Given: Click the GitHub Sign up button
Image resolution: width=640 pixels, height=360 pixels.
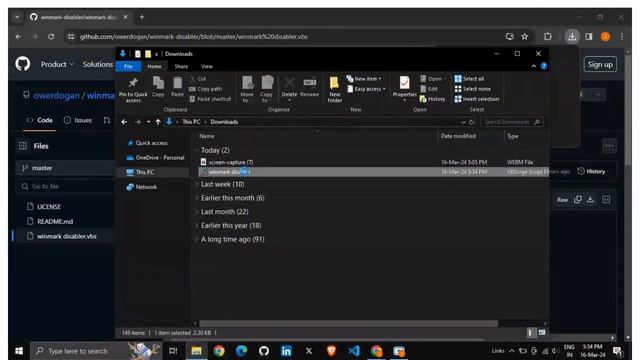Looking at the screenshot, I should click(600, 64).
